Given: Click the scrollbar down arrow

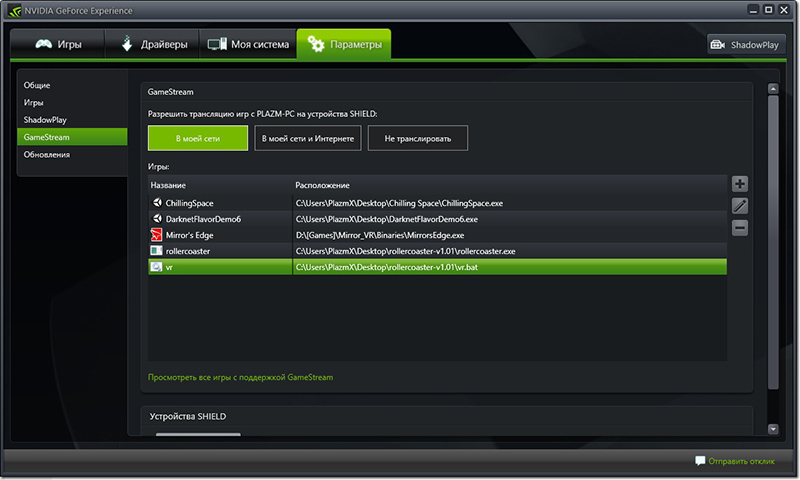Looking at the screenshot, I should [x=773, y=429].
